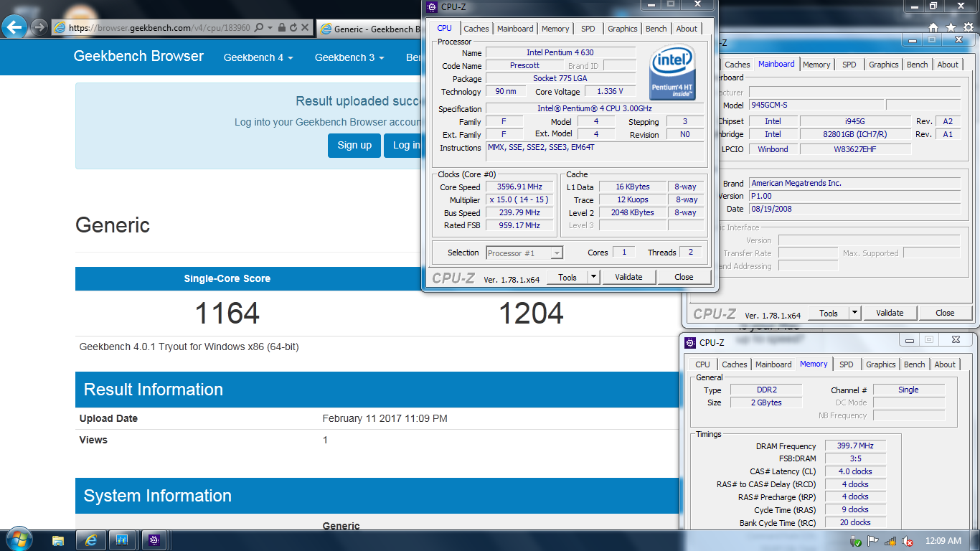980x551 pixels.
Task: Open About tab in front CPU-Z window
Action: [687, 29]
